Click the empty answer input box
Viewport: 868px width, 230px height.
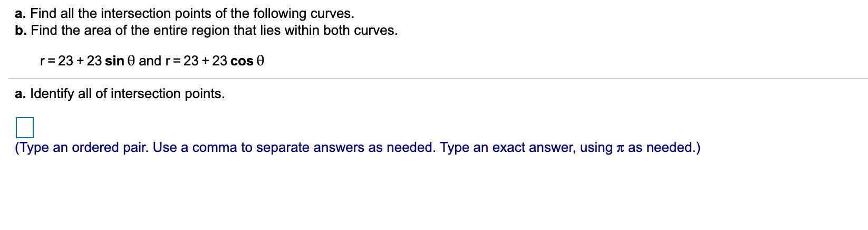click(x=25, y=128)
